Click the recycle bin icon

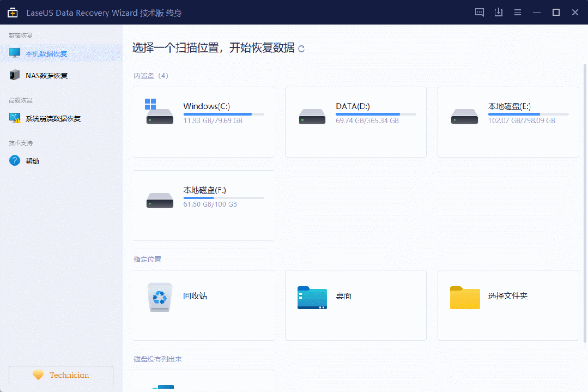pyautogui.click(x=160, y=297)
